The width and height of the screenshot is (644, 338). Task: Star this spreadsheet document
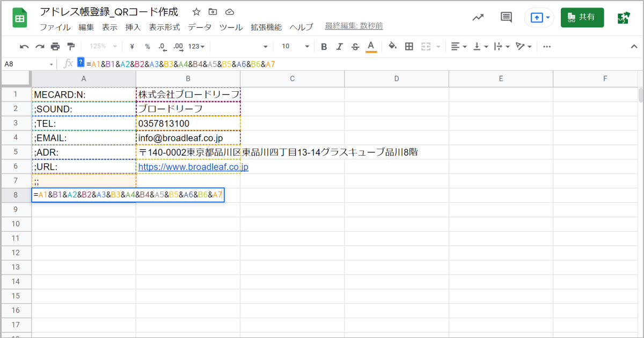[x=196, y=12]
